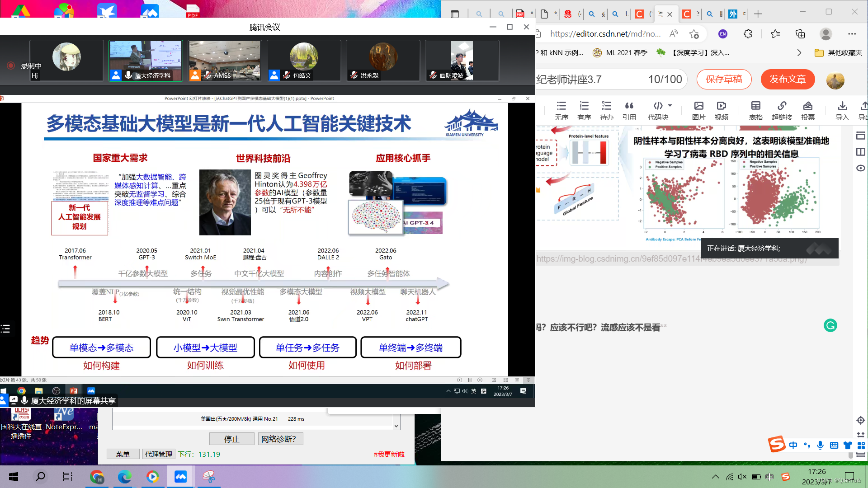The height and width of the screenshot is (488, 868).
Task: Click 保存草稿 to save the draft
Action: pos(724,80)
